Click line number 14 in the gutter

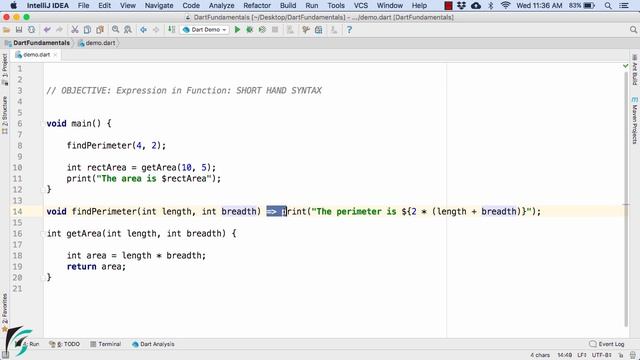tap(17, 211)
